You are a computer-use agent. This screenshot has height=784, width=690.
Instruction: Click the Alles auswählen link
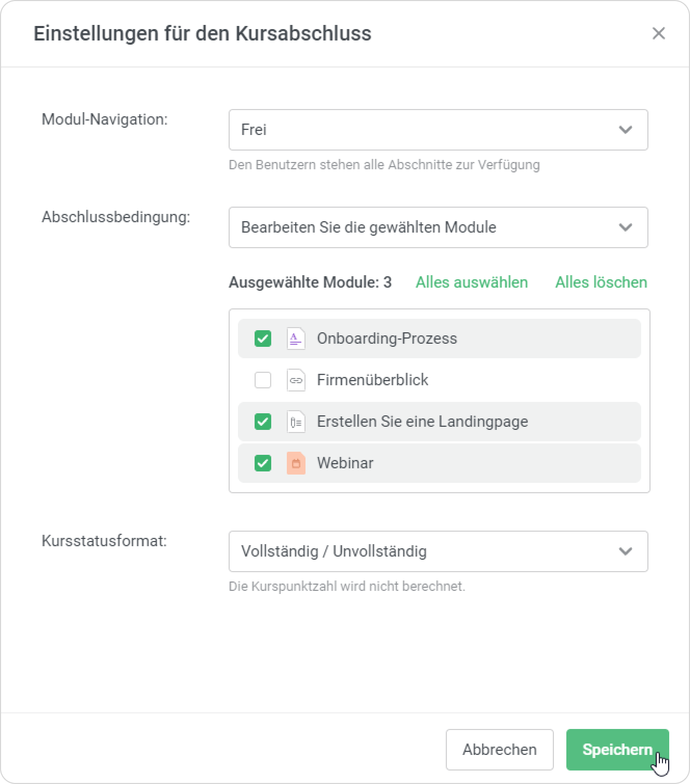[x=471, y=282]
